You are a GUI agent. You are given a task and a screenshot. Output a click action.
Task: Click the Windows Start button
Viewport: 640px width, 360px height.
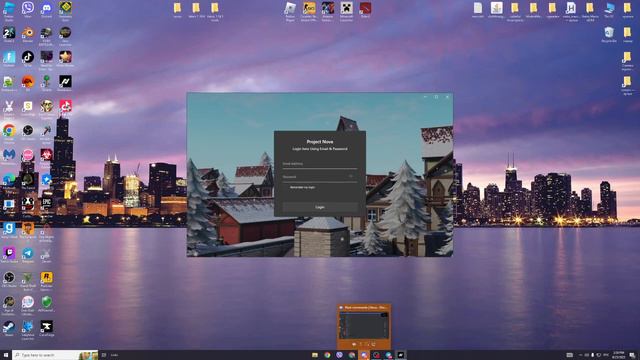point(6,355)
